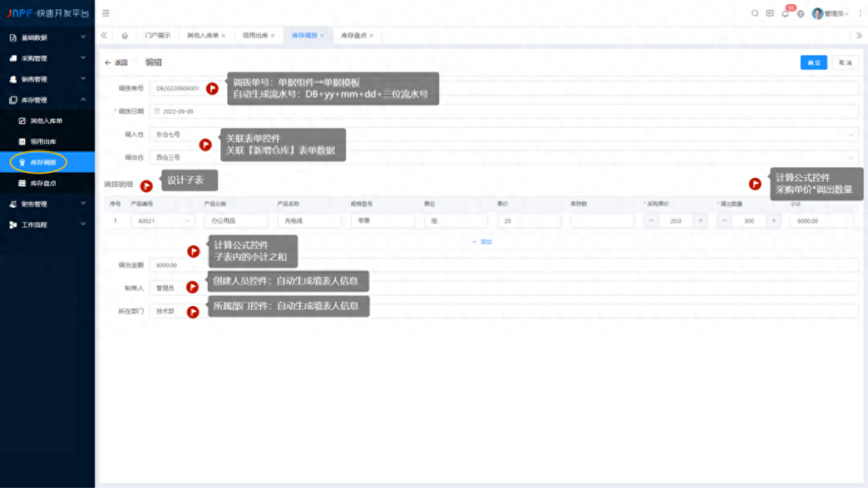Click the 小计 6000.00 field
The height and width of the screenshot is (488, 868).
[822, 221]
